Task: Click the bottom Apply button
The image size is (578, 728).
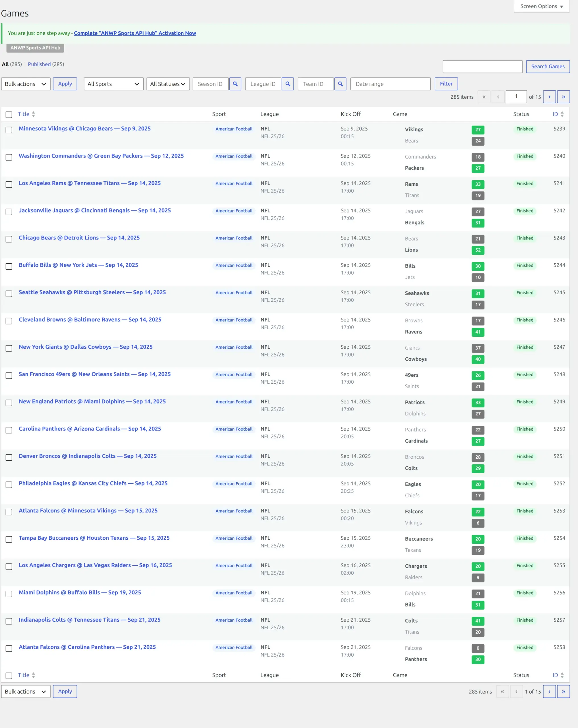Action: [65, 691]
